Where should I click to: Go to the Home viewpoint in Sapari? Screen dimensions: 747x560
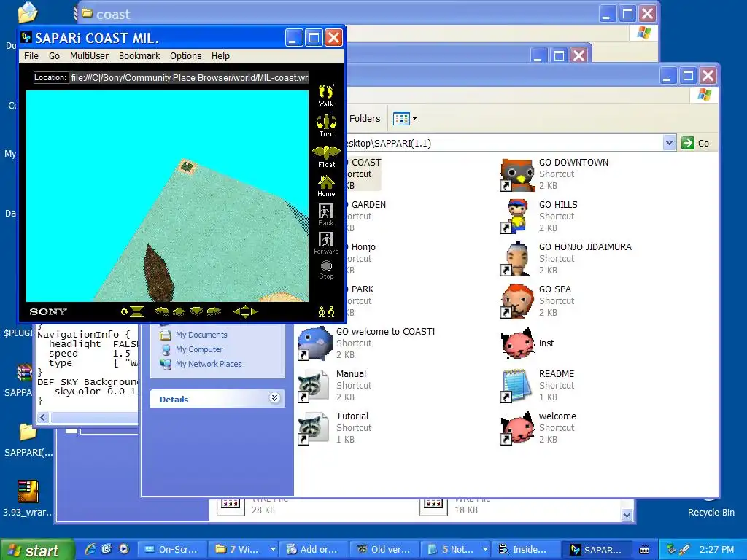click(x=326, y=186)
